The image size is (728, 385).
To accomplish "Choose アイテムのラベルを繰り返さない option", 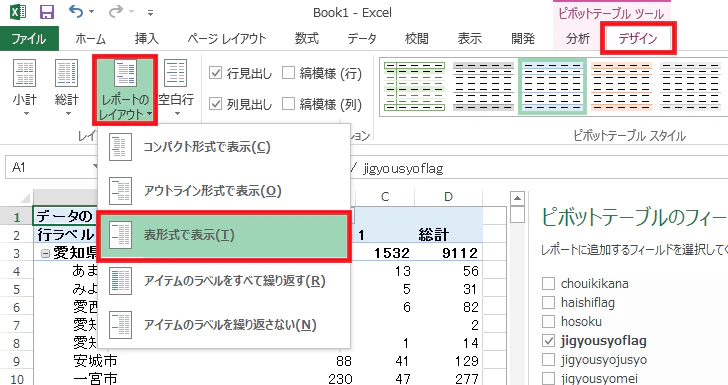I will coord(224,324).
